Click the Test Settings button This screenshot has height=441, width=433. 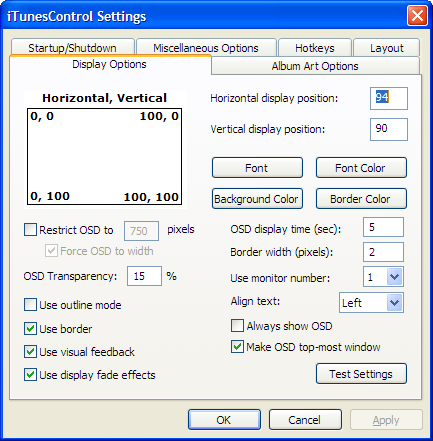(361, 374)
